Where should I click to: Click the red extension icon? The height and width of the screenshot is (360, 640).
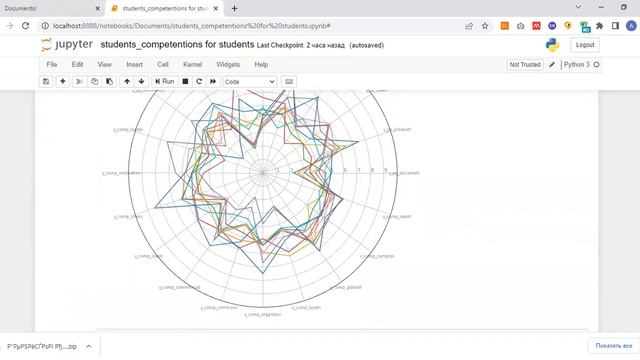(536, 26)
